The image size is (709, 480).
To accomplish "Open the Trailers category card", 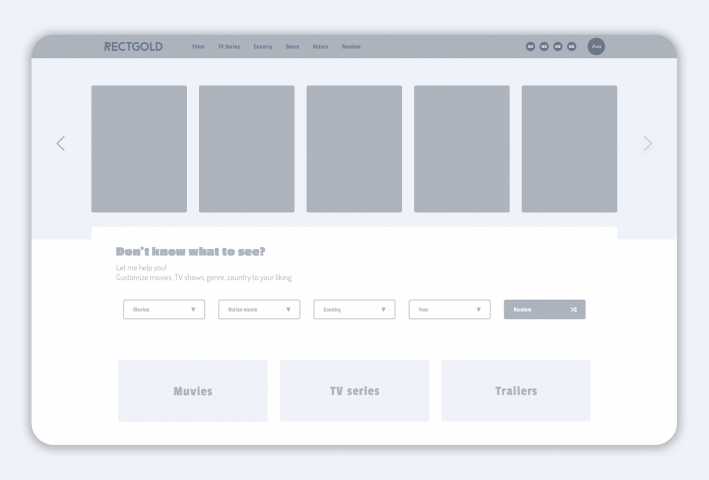I will pos(516,391).
